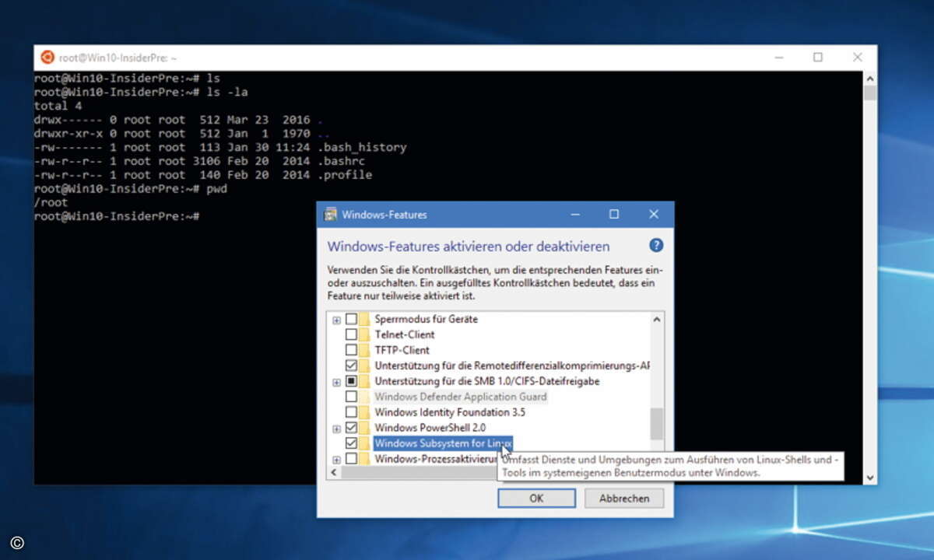934x560 pixels.
Task: Click the feature list's scroll up arrow
Action: click(657, 319)
